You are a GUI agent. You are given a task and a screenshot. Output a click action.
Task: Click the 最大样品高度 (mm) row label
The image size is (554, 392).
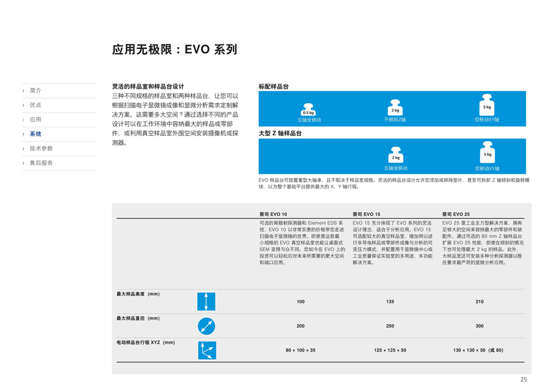pos(138,294)
